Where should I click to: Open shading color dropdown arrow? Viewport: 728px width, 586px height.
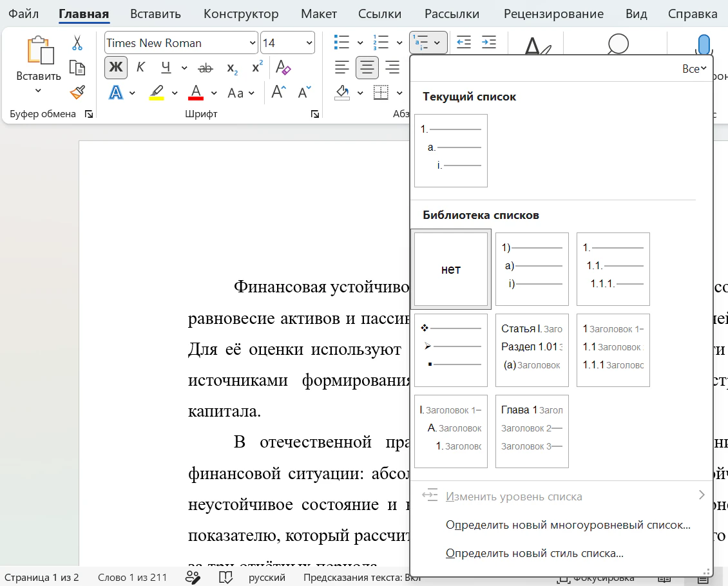(x=360, y=93)
